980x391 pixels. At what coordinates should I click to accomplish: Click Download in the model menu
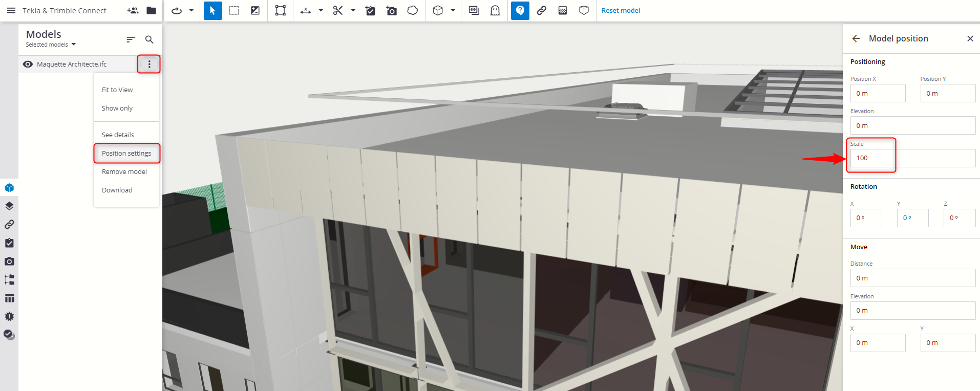point(117,190)
